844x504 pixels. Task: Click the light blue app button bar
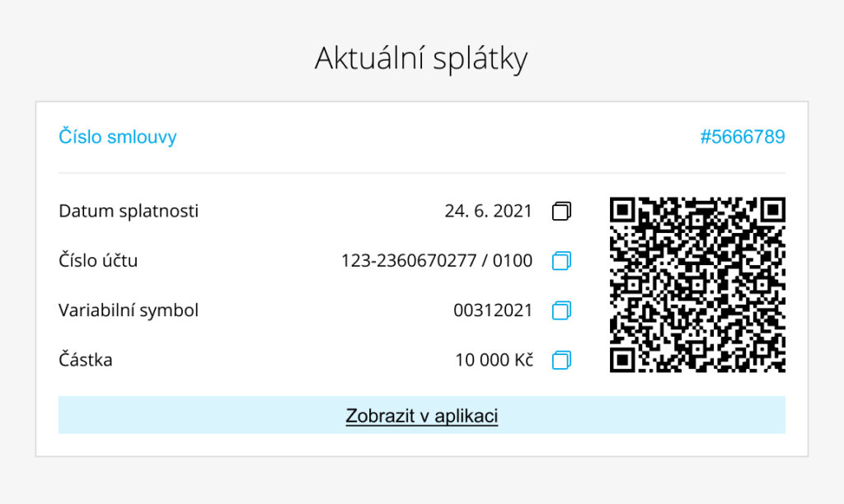pyautogui.click(x=421, y=415)
